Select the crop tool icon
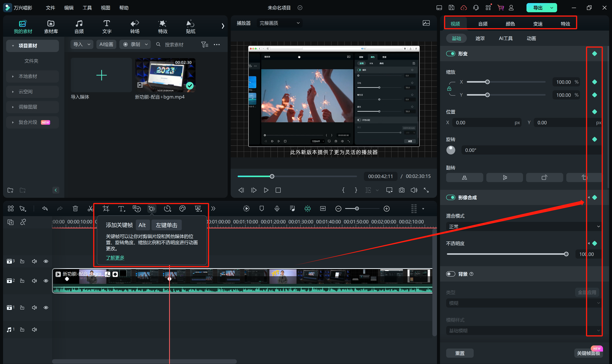The image size is (612, 364). [106, 209]
